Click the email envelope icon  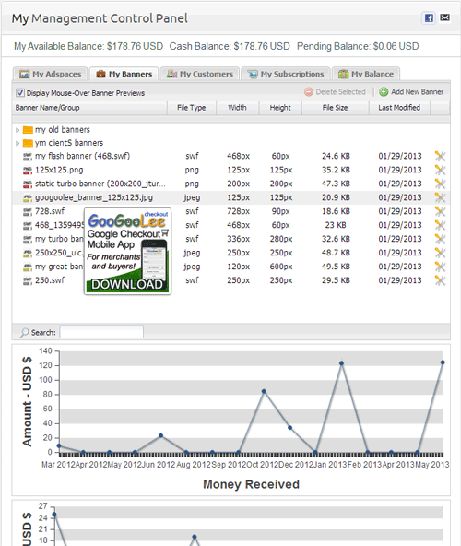coord(445,17)
